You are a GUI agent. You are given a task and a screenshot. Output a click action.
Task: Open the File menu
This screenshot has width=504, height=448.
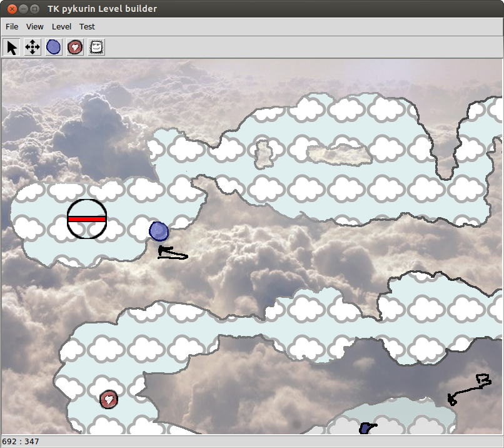click(x=12, y=27)
